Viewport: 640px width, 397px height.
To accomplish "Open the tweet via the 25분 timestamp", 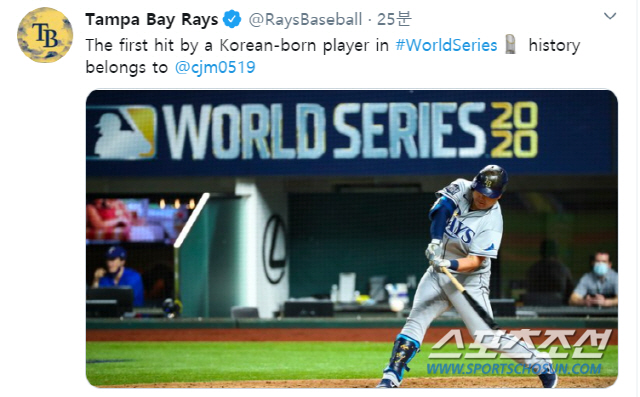I will (x=394, y=19).
